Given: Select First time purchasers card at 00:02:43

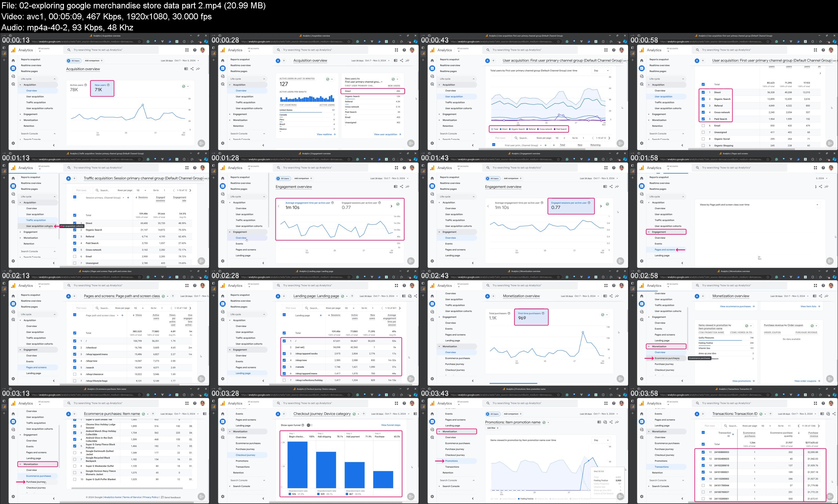Looking at the screenshot, I should [x=531, y=317].
